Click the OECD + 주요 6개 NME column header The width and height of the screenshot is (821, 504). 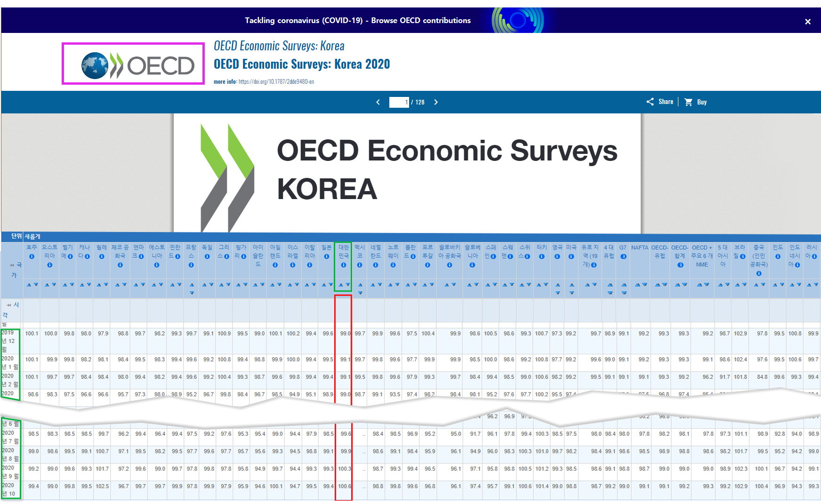pos(702,256)
